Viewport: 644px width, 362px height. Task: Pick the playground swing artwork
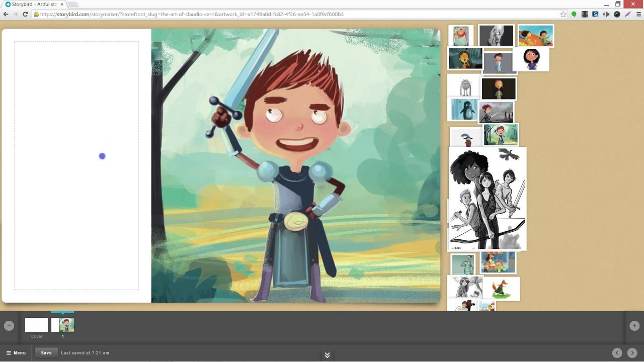487,306
